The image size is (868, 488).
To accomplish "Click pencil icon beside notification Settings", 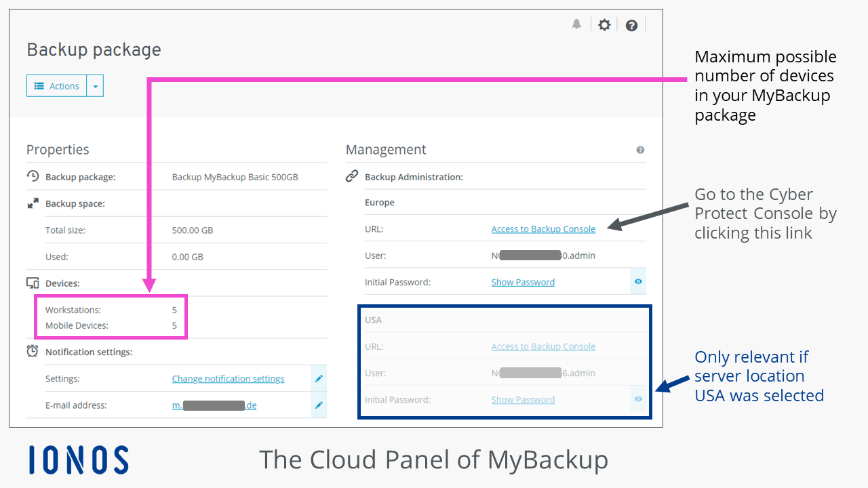I will 319,378.
